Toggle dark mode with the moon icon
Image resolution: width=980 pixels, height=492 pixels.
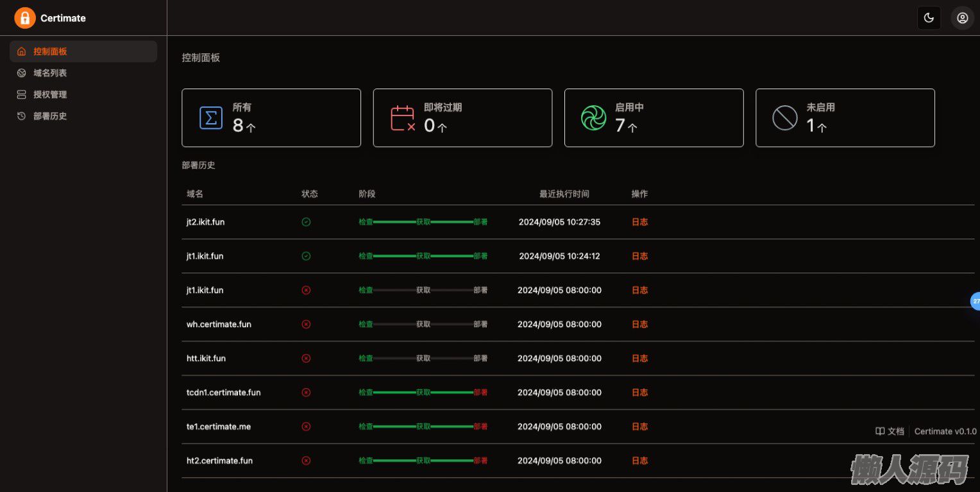[x=929, y=18]
